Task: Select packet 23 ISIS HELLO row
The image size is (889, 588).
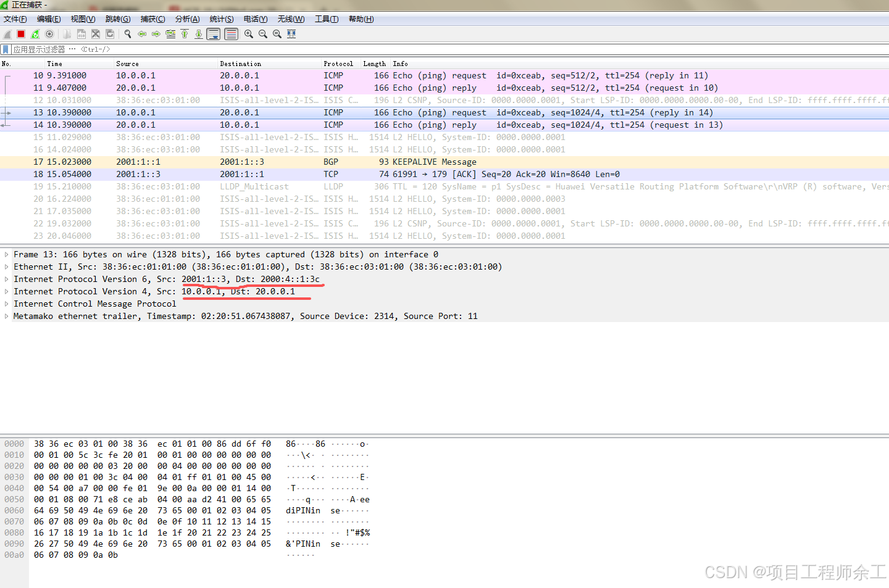Action: coord(444,236)
